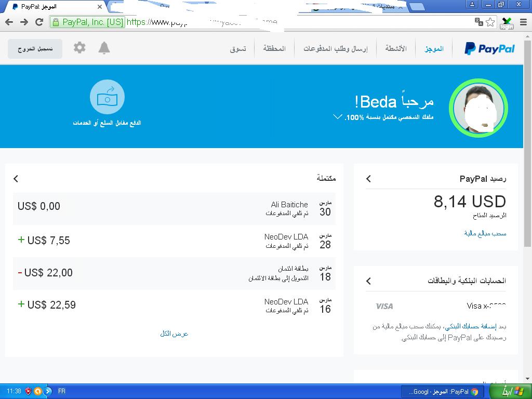Click the عرض الكل view all link
The image size is (532, 399).
pos(174,334)
